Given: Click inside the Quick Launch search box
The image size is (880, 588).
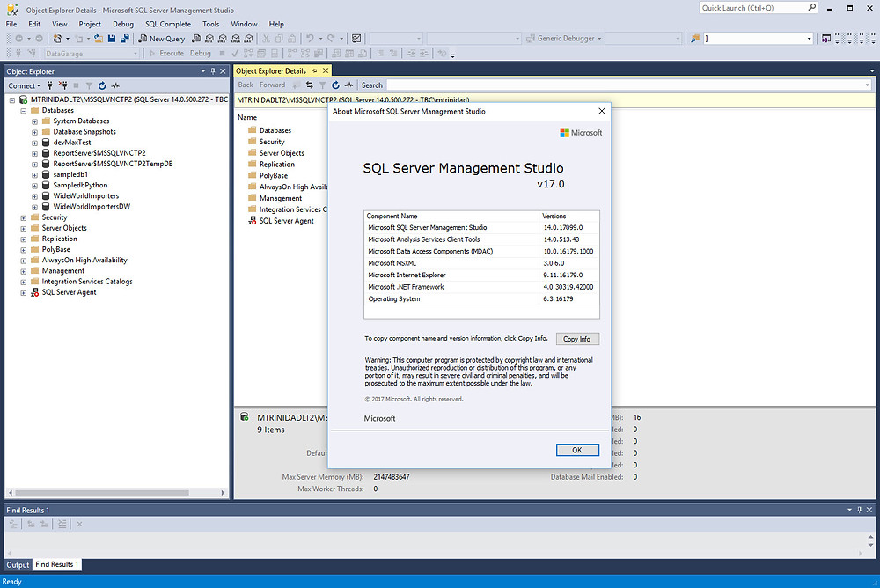Looking at the screenshot, I should click(754, 7).
